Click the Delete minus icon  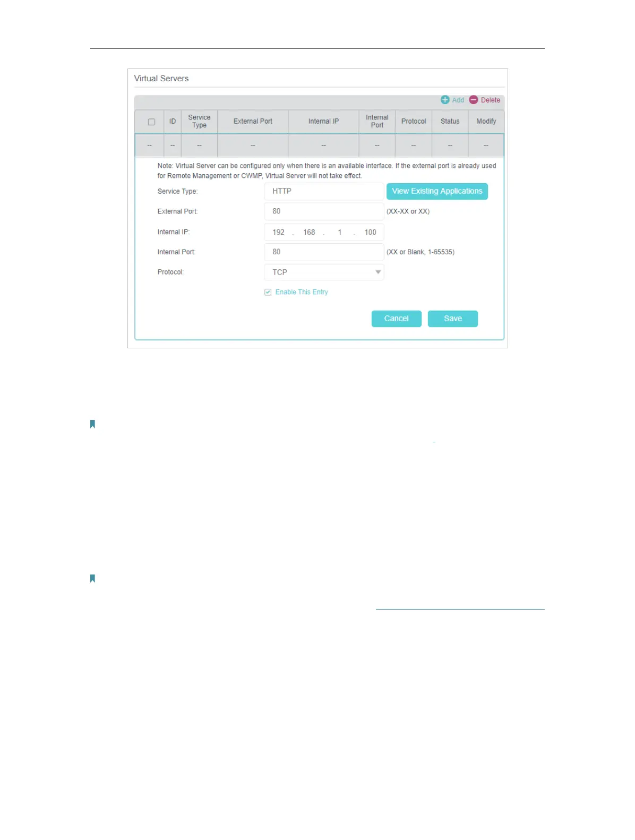click(x=474, y=100)
